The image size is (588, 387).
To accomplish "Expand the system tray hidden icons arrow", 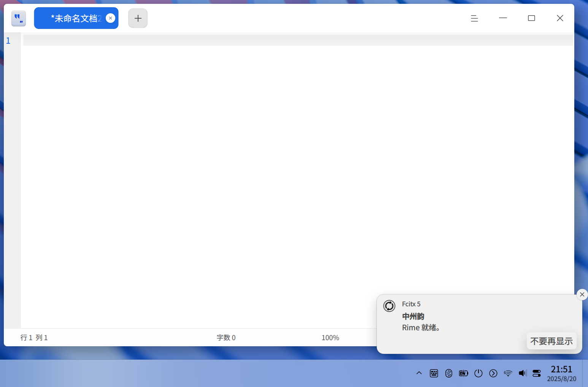I will pos(419,373).
